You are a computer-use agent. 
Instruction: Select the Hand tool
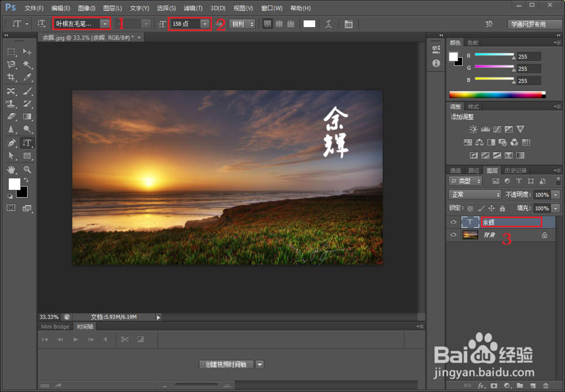tap(11, 169)
